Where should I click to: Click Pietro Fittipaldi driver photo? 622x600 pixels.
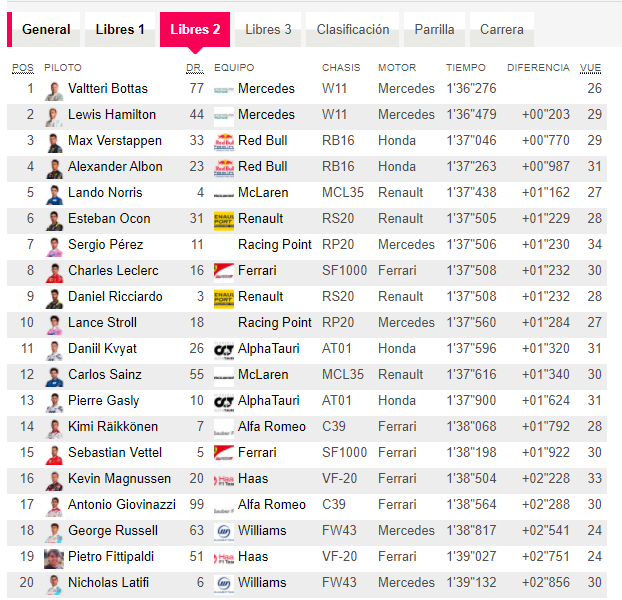point(54,559)
